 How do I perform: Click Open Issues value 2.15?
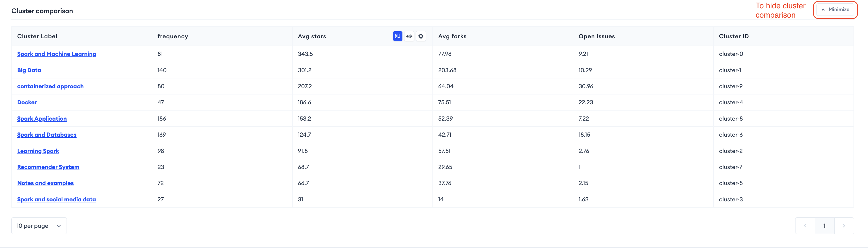pos(583,183)
